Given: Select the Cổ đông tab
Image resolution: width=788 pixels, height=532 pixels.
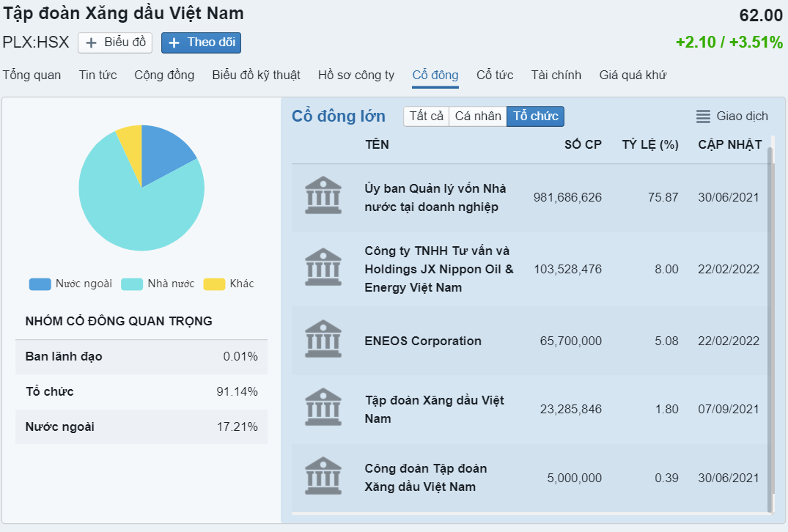Looking at the screenshot, I should pos(435,75).
